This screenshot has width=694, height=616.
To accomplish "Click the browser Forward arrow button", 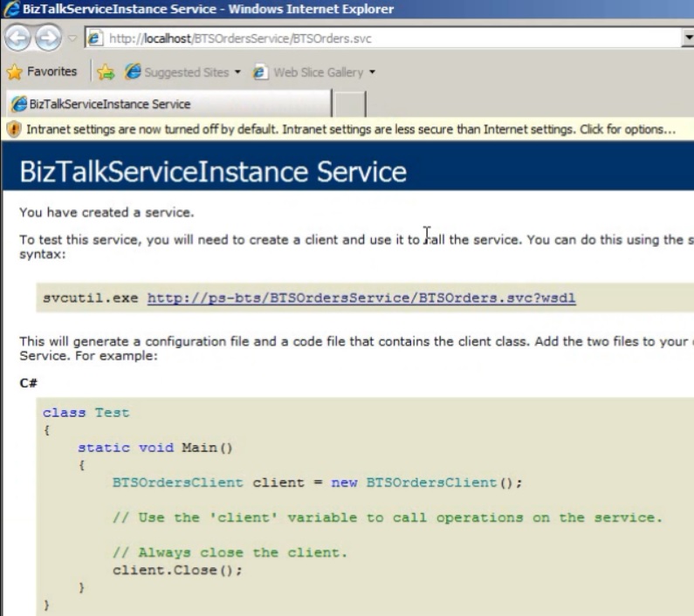I will pyautogui.click(x=48, y=38).
